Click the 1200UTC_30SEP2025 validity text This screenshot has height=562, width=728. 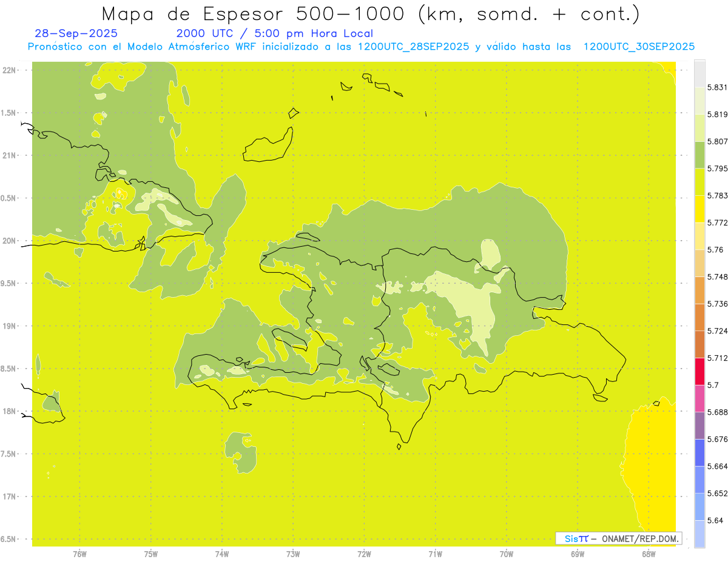639,47
